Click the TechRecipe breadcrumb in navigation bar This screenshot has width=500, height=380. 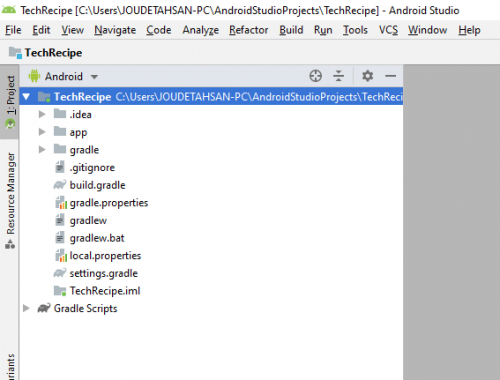point(53,53)
